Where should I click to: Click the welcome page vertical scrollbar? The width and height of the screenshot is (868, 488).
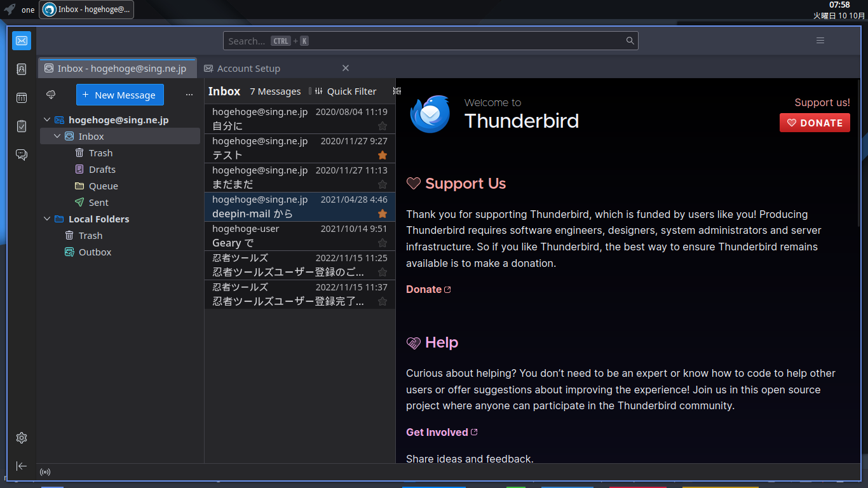[x=858, y=152]
